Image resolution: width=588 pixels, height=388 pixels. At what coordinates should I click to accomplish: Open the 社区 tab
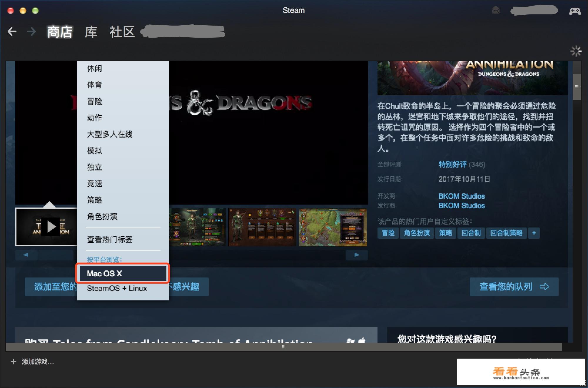(122, 32)
